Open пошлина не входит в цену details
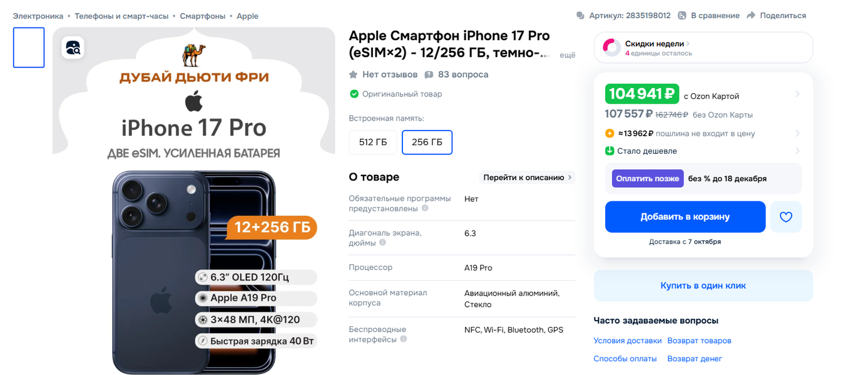 pos(703,133)
